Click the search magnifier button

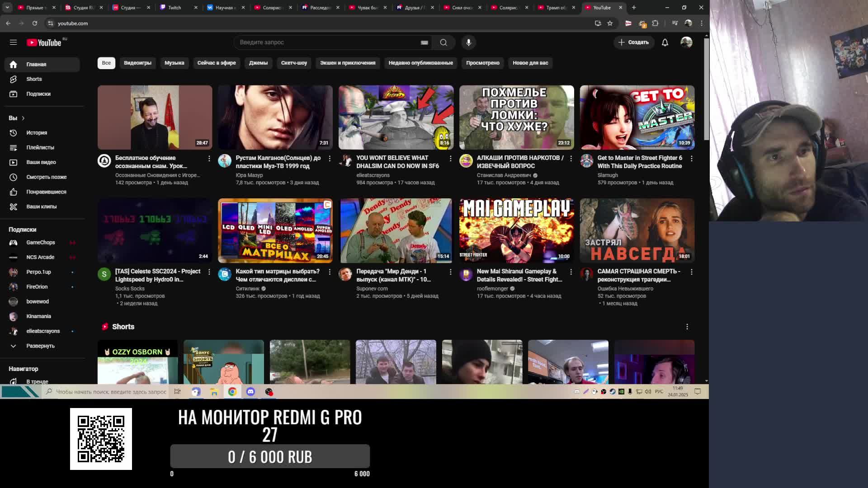pos(443,42)
